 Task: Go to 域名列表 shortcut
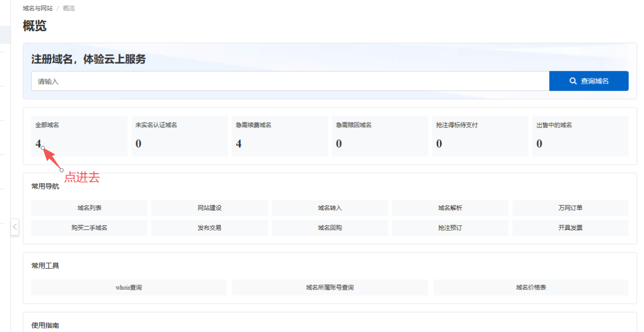pos(89,208)
